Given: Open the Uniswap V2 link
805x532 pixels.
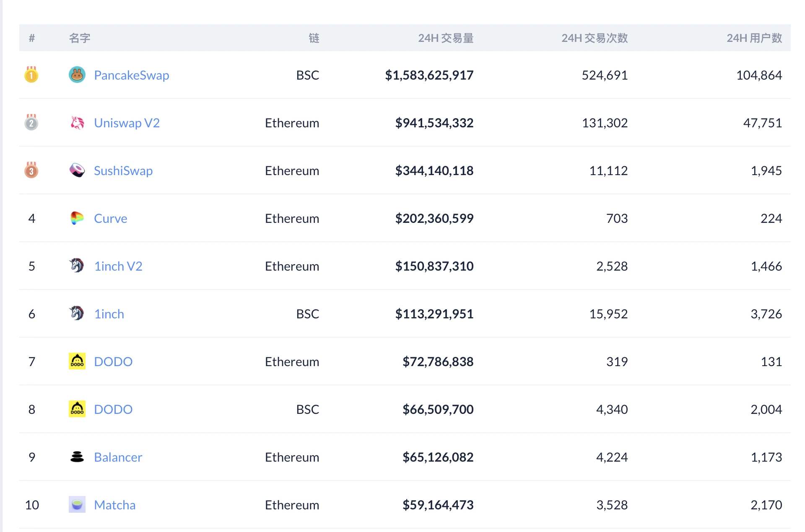Looking at the screenshot, I should pos(127,123).
